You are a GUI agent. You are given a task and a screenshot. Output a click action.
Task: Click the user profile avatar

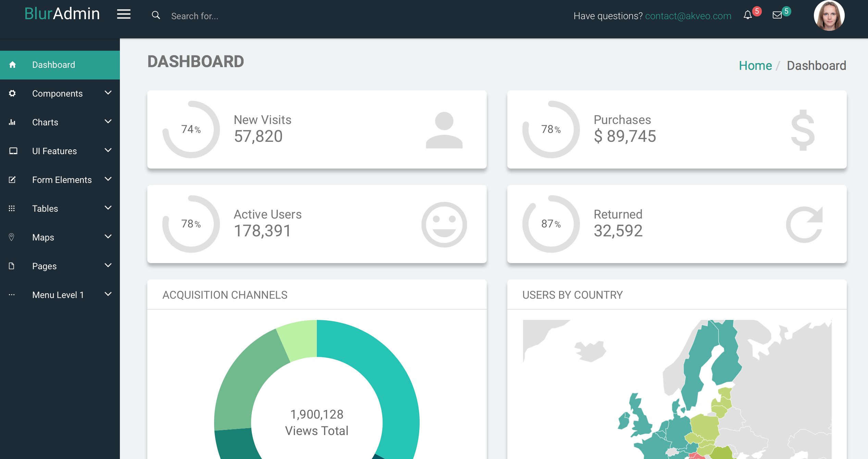(829, 16)
